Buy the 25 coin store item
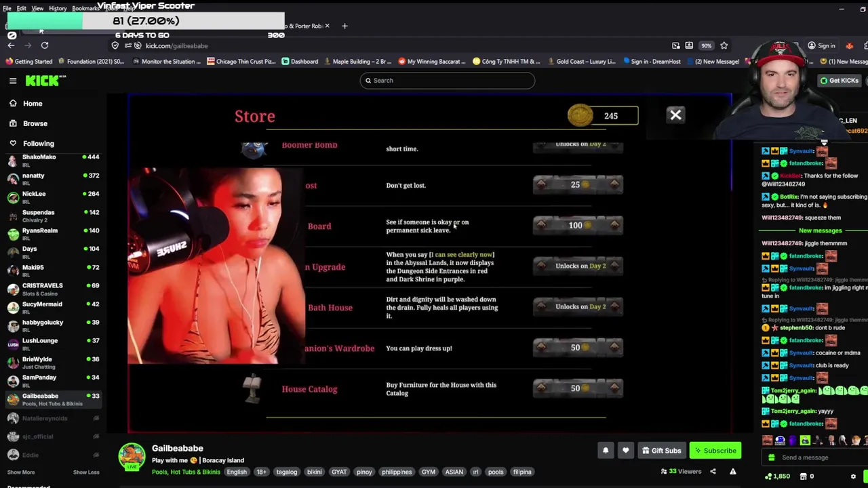Screen dimensions: 868x488 click(x=578, y=184)
